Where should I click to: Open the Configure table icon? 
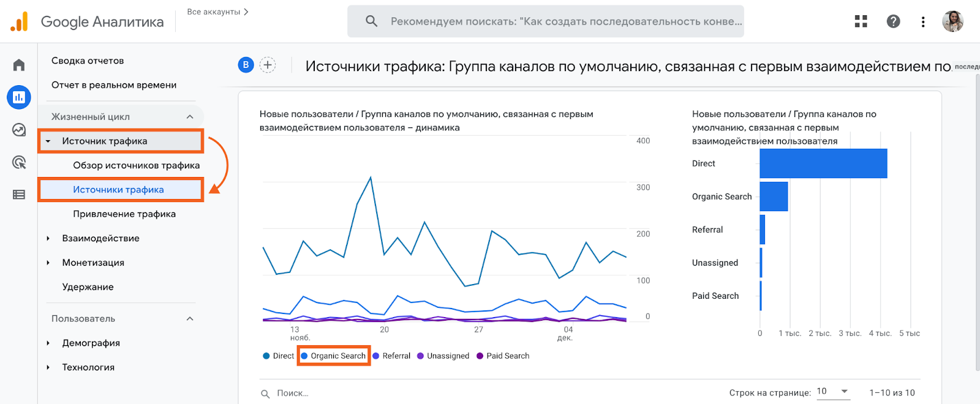tap(19, 195)
